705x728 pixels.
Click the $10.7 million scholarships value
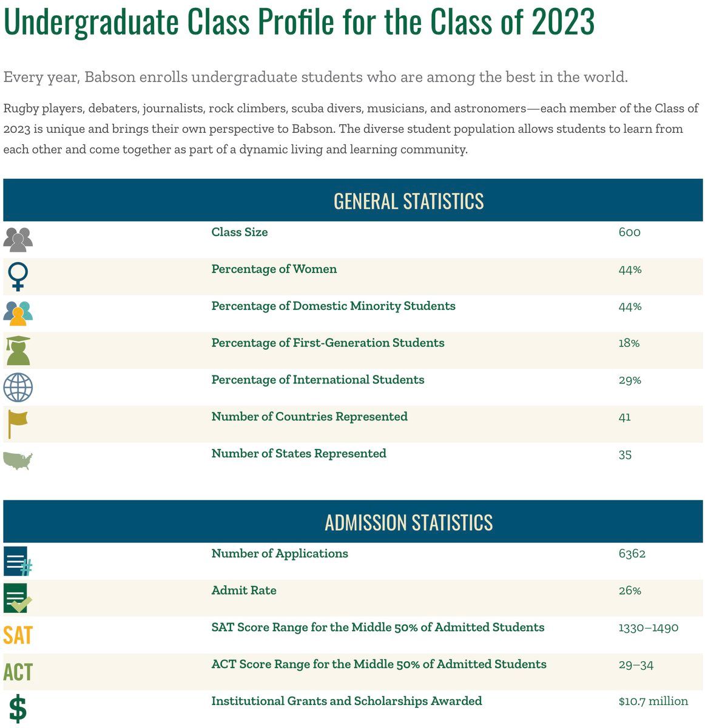(653, 701)
